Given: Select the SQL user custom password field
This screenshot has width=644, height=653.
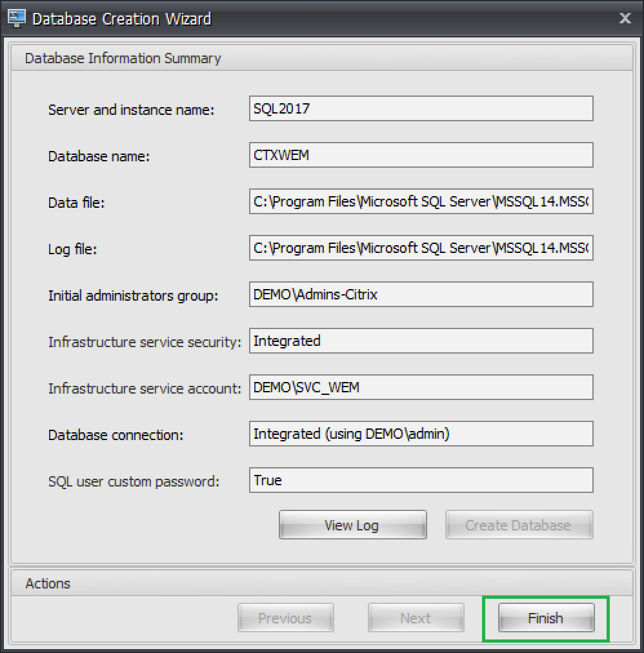Looking at the screenshot, I should pyautogui.click(x=421, y=480).
